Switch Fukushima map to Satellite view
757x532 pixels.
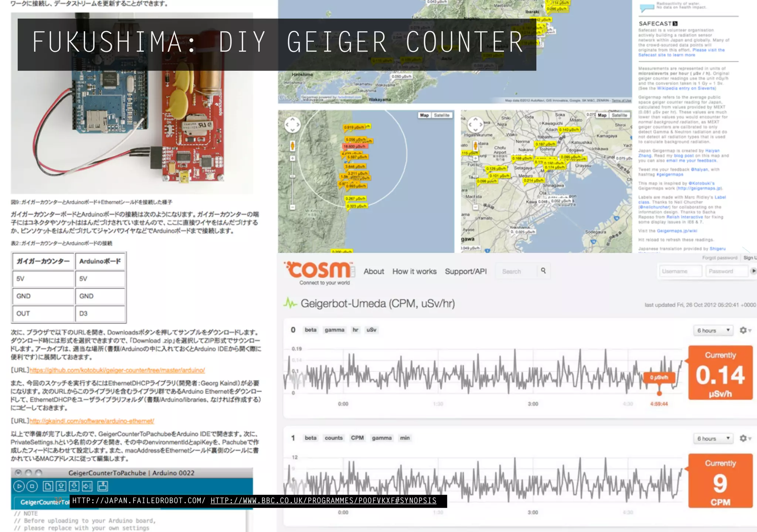coord(441,115)
